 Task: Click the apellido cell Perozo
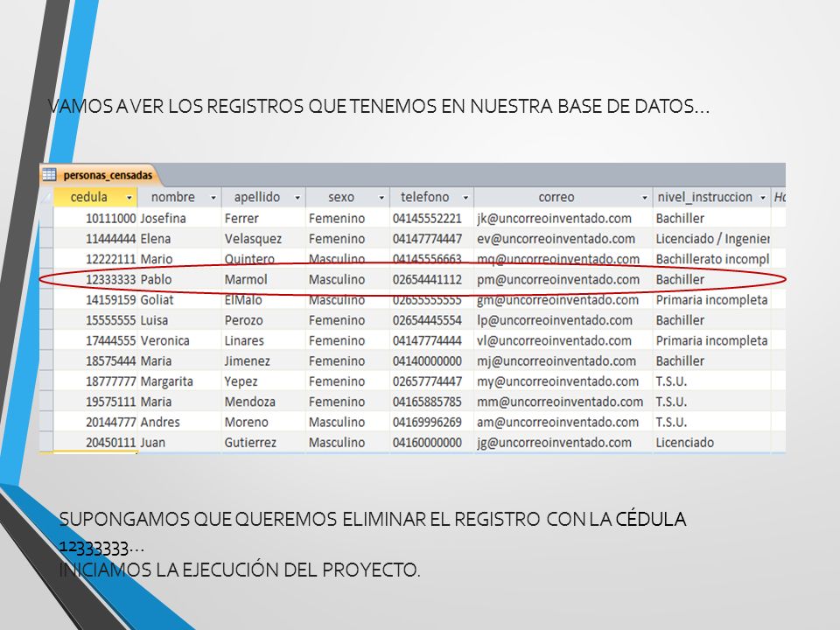coord(263,320)
